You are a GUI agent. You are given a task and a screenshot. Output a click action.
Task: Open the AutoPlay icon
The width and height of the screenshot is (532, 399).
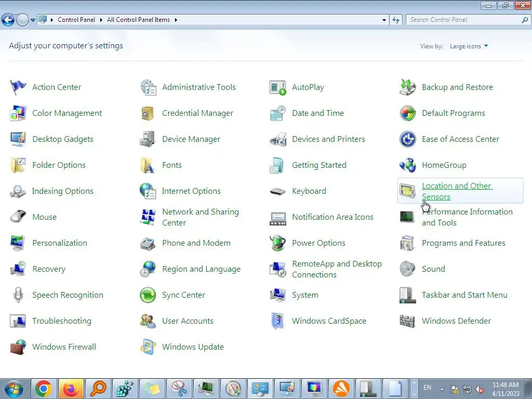coord(277,87)
